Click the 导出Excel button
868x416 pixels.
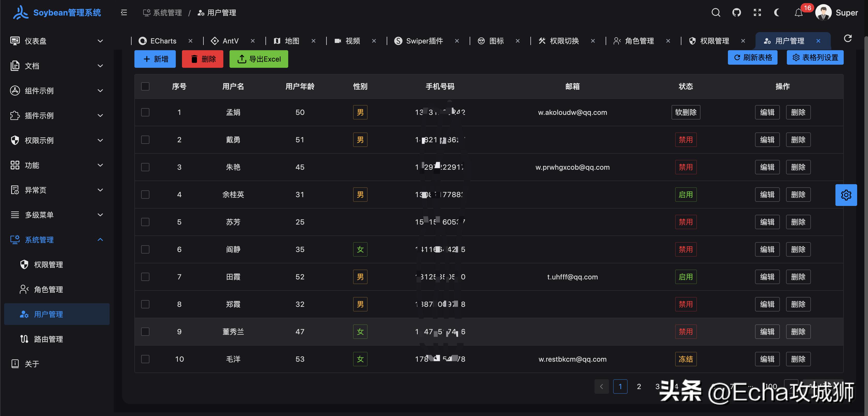[x=258, y=59]
